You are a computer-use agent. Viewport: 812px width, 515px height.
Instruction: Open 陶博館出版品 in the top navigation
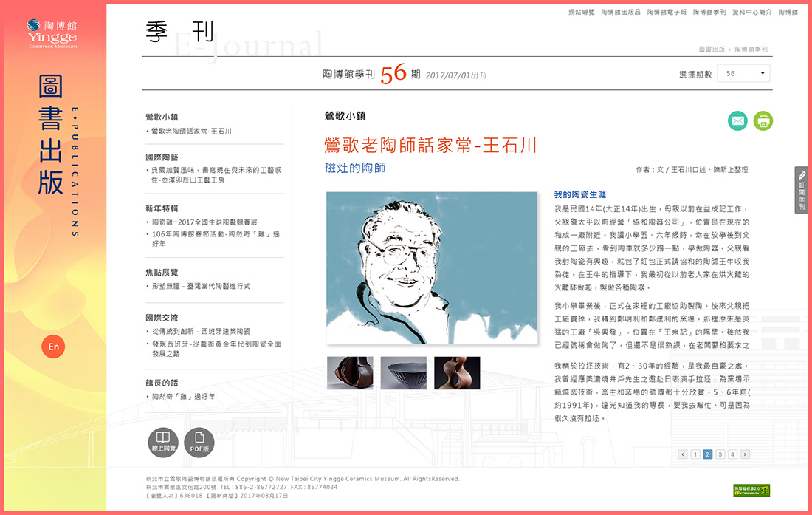(x=620, y=13)
